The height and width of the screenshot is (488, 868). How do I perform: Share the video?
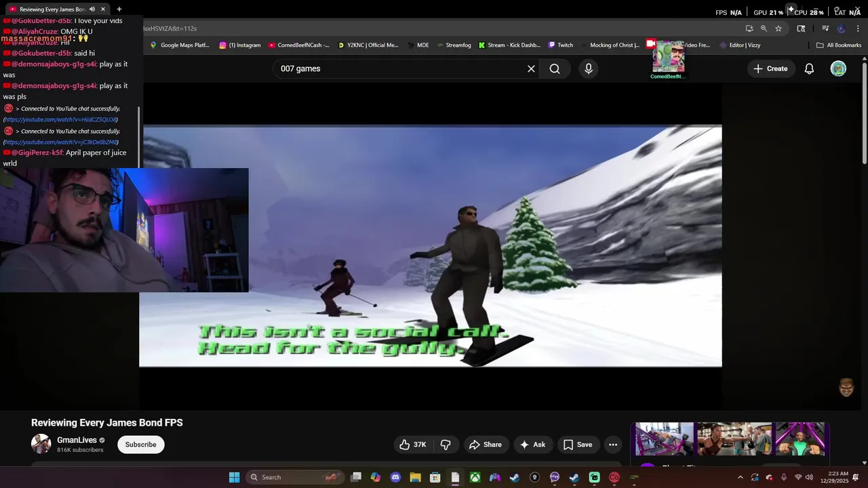pos(486,445)
